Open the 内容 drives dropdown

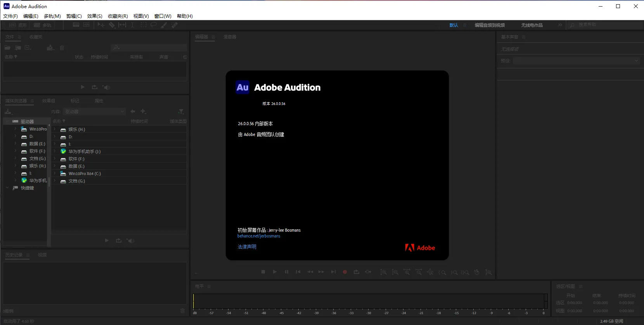(95, 112)
